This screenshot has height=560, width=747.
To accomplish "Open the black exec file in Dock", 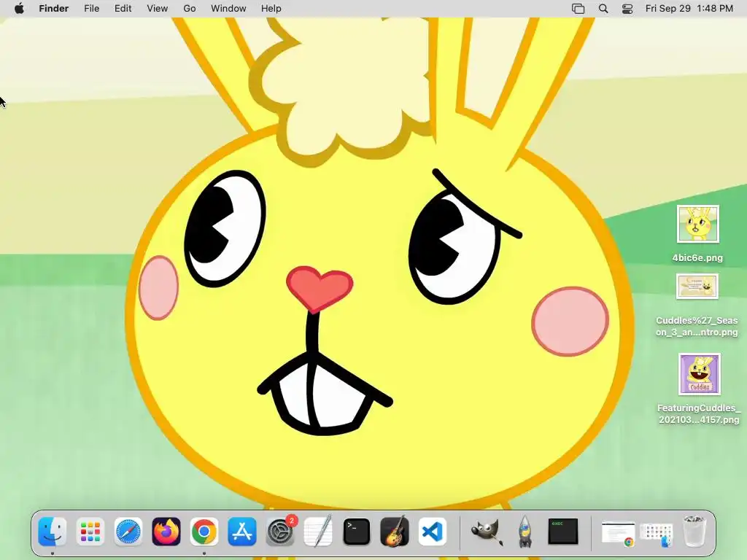I will [x=563, y=532].
